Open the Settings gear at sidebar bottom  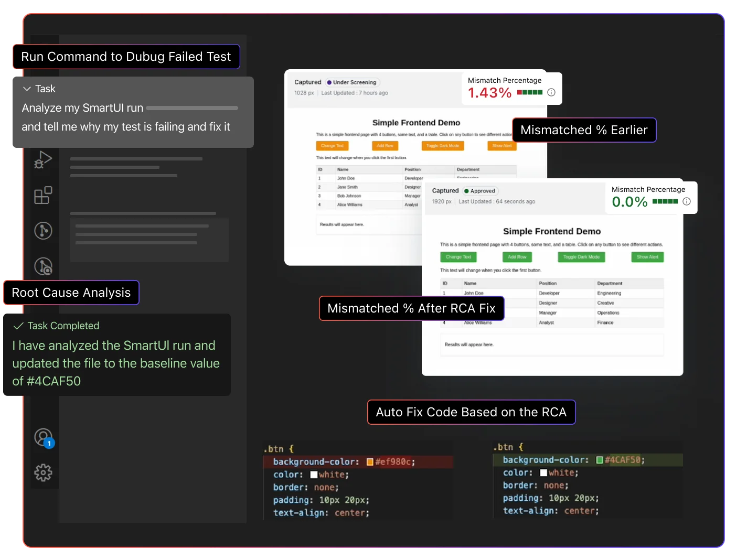(44, 472)
